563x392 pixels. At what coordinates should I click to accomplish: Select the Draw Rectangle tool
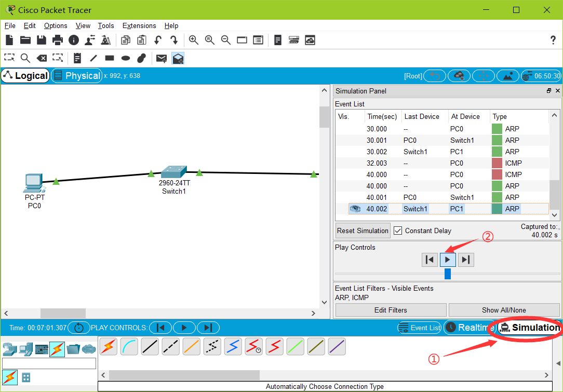[x=110, y=58]
